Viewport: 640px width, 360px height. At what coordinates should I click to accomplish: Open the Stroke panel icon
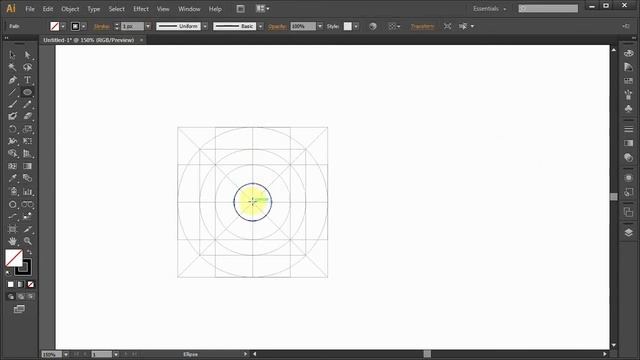(629, 129)
